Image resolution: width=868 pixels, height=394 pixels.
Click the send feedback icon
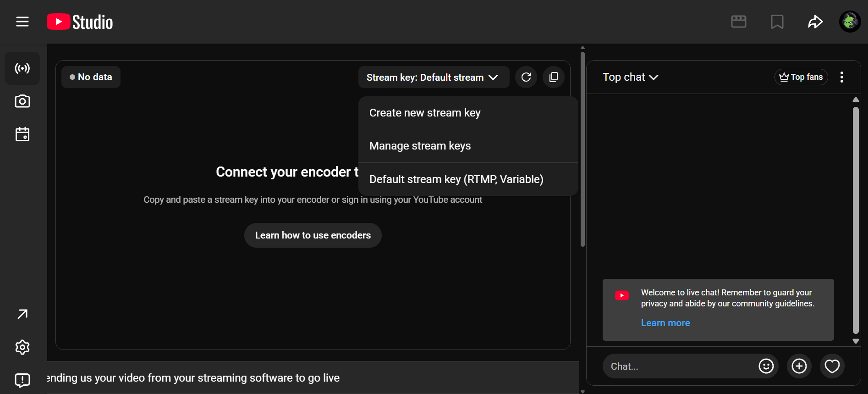(x=22, y=380)
